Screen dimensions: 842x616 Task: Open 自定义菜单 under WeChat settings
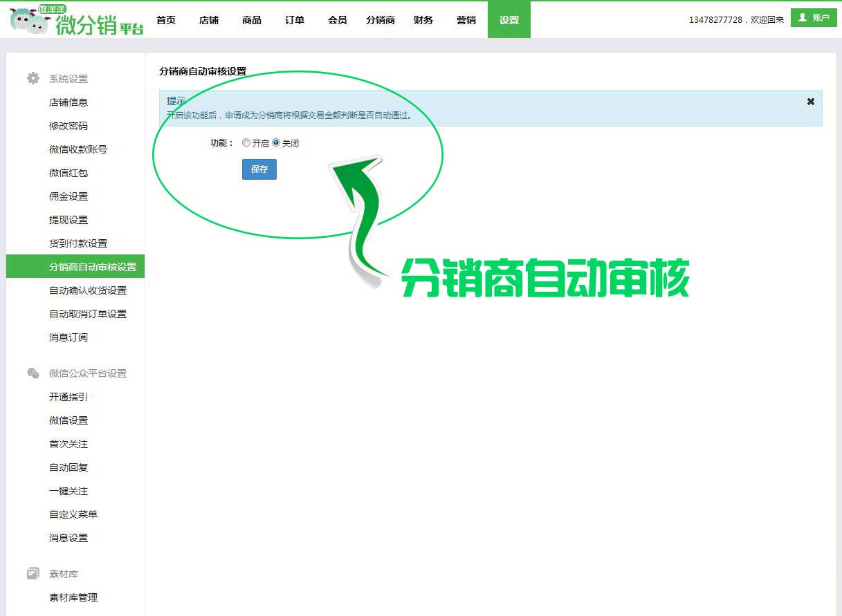[73, 514]
